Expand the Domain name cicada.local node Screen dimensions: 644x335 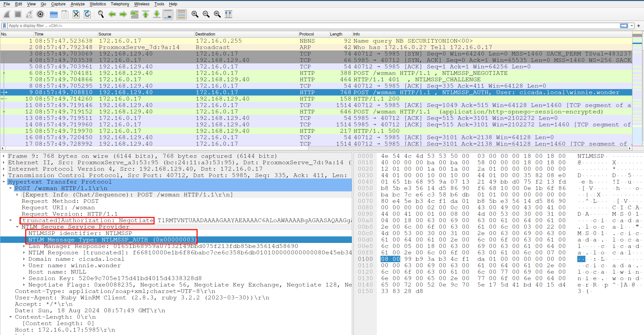tap(24, 259)
